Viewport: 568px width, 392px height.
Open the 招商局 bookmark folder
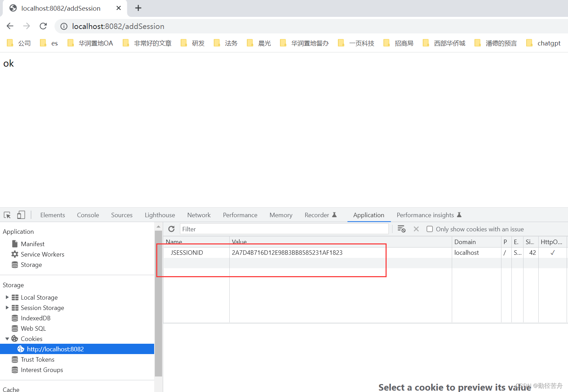pos(399,43)
